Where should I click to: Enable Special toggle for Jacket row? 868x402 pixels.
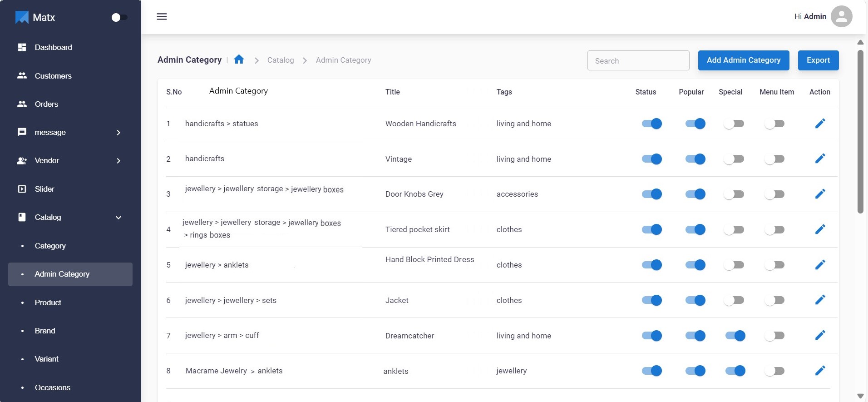734,300
